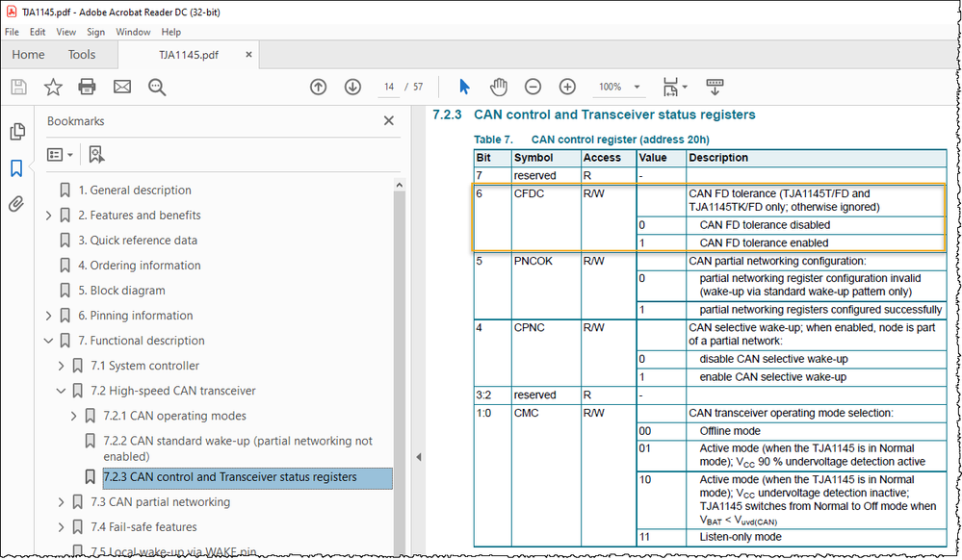Toggle the Bookmarks panel icon
Screen dimensions: 962x560
pyautogui.click(x=16, y=168)
